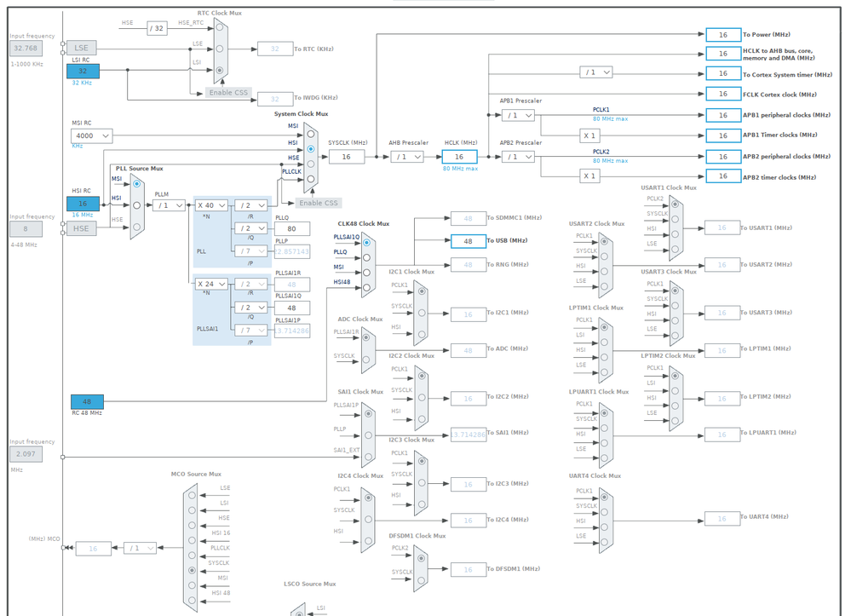Open PLL X 40 multiplier dropdown
This screenshot has width=851, height=616.
point(211,205)
